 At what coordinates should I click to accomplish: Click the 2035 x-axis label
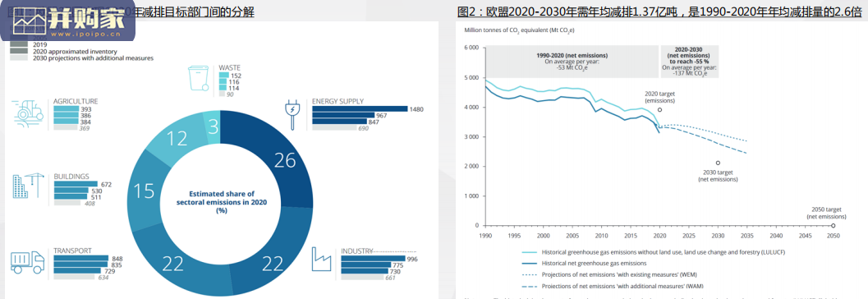(x=746, y=235)
